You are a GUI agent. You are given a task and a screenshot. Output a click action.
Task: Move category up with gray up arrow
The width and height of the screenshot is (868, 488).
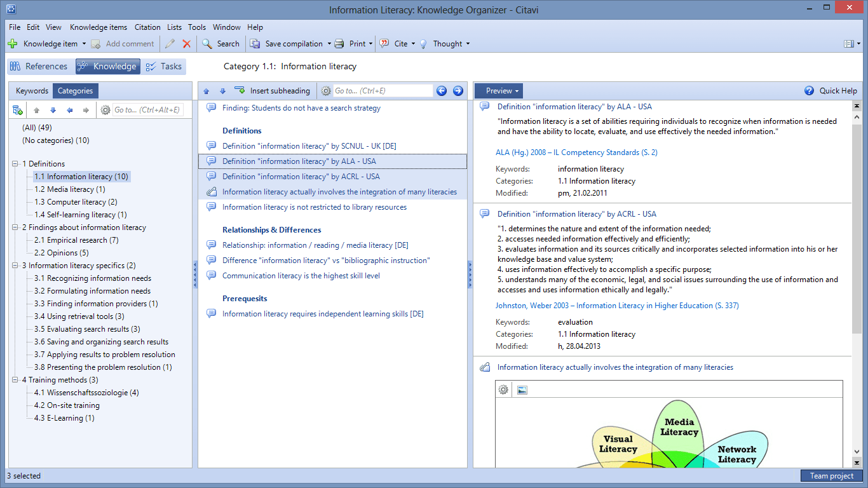(x=37, y=110)
